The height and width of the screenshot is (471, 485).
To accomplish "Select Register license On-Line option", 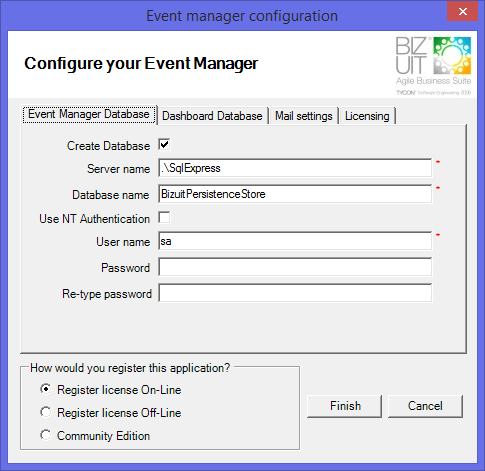I will (46, 389).
